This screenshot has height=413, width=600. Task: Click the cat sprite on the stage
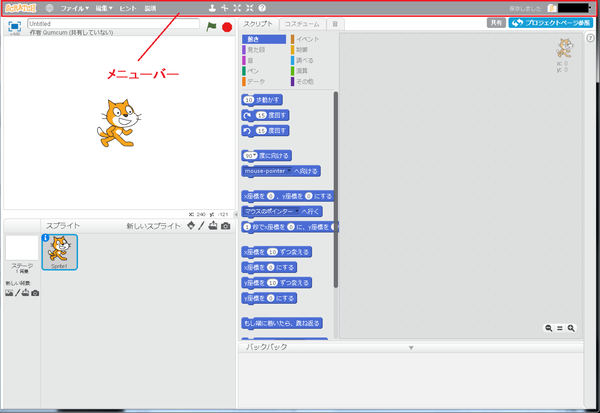point(119,123)
